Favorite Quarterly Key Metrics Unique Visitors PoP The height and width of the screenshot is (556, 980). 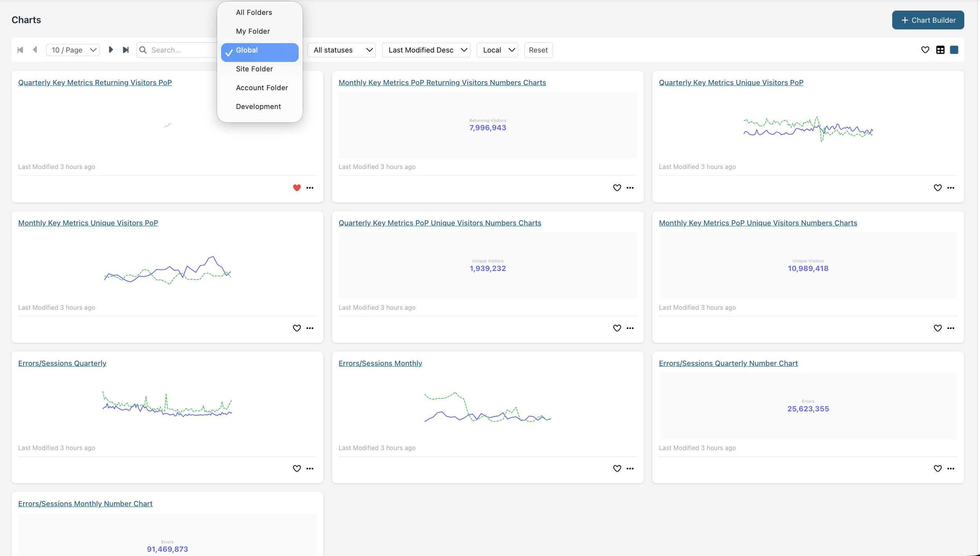[x=938, y=188]
